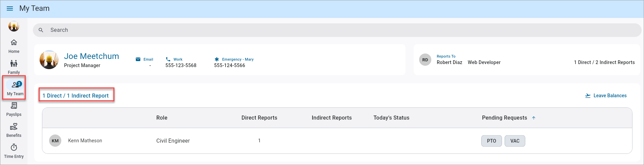
Task: Click the Emergency contact asterisk icon
Action: tap(217, 59)
